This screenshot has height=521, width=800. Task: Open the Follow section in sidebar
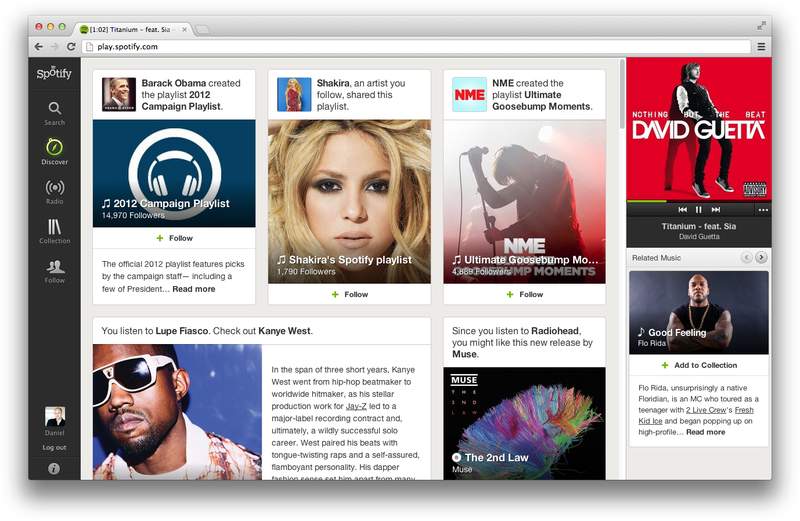coord(55,271)
